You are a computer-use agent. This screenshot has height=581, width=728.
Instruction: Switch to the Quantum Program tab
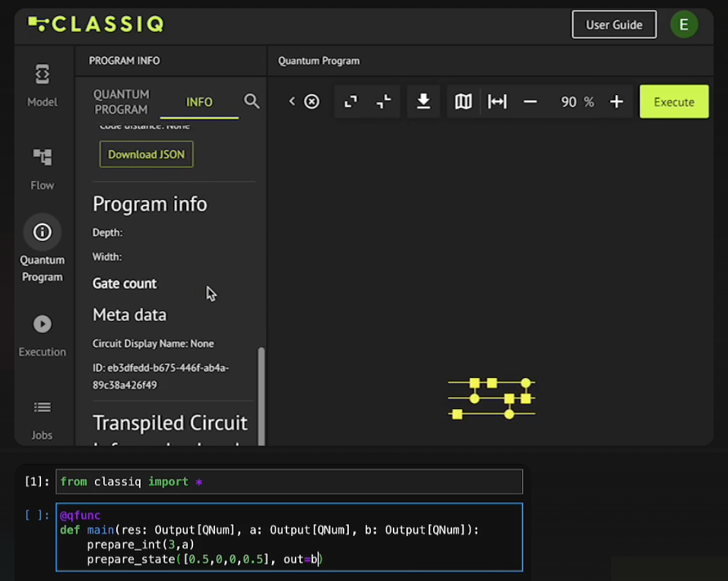pos(121,101)
